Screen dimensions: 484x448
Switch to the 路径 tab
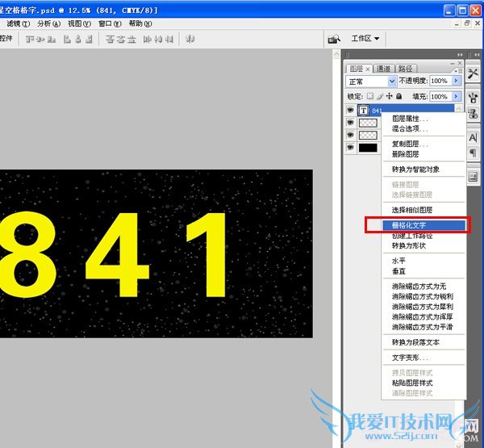tap(406, 69)
